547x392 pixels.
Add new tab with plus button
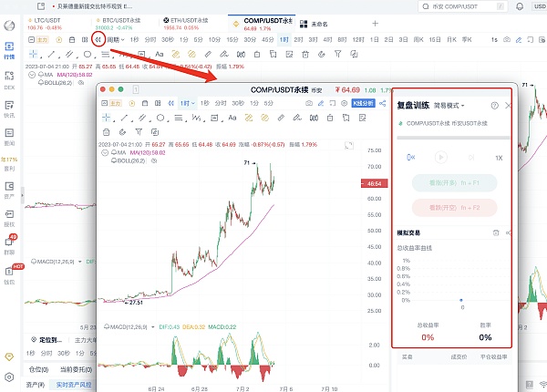375,24
